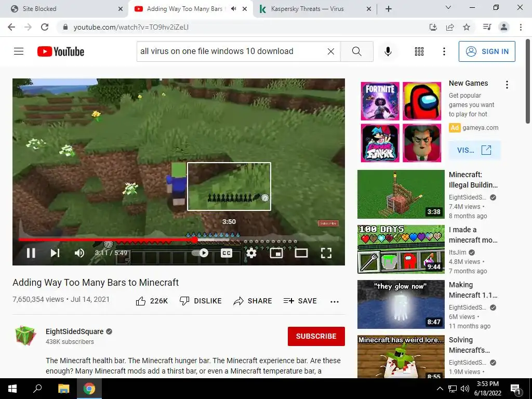This screenshot has height=399, width=532.
Task: Subscribe to EightSidedSquare
Action: click(x=316, y=336)
